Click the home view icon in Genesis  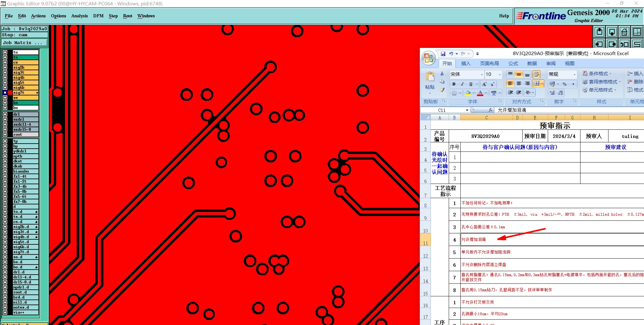[625, 32]
